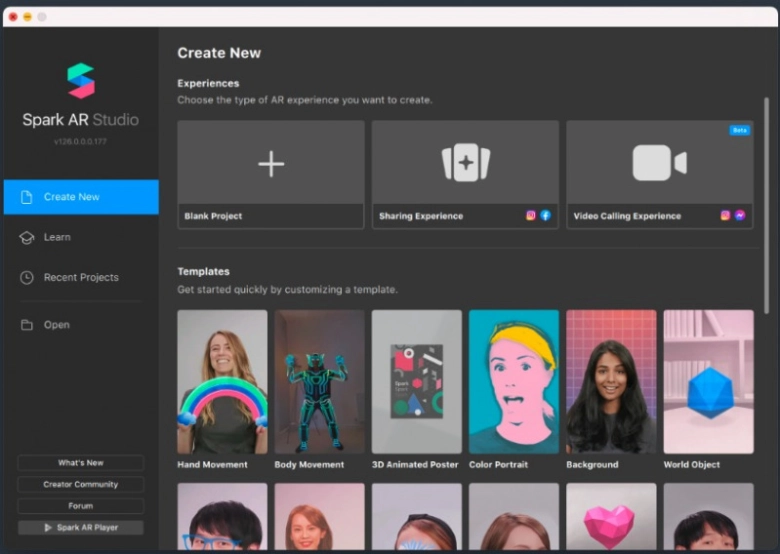Click the Color Portrait label text
780x554 pixels.
click(498, 465)
